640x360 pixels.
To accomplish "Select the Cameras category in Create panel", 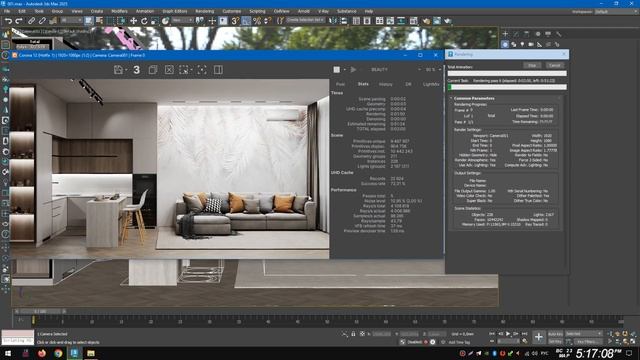I will (531, 44).
